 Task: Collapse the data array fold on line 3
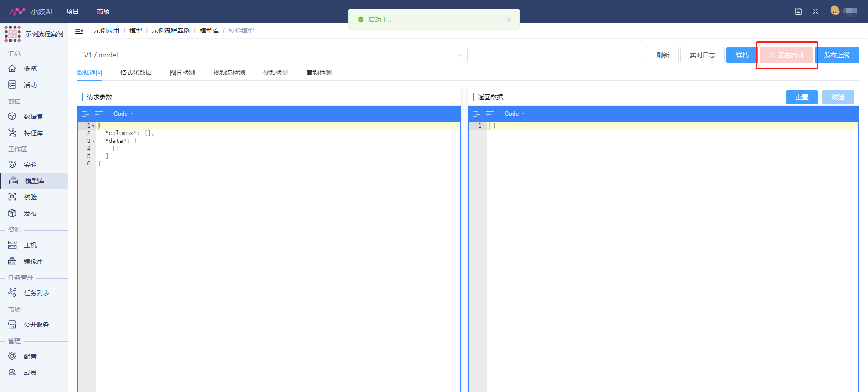tap(94, 142)
